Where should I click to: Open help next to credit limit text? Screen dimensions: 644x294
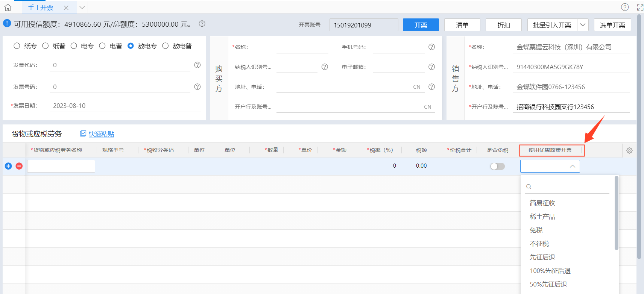coord(202,24)
